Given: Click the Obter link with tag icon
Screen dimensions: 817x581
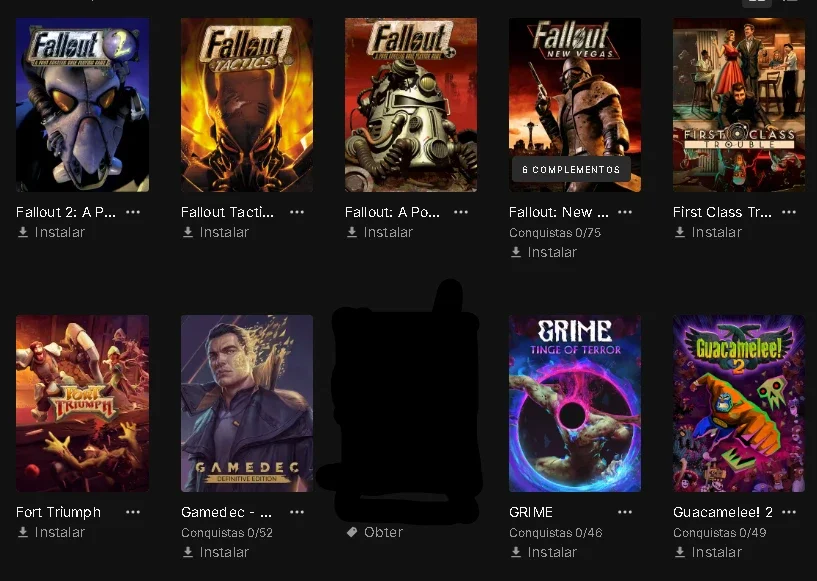Looking at the screenshot, I should pos(375,532).
